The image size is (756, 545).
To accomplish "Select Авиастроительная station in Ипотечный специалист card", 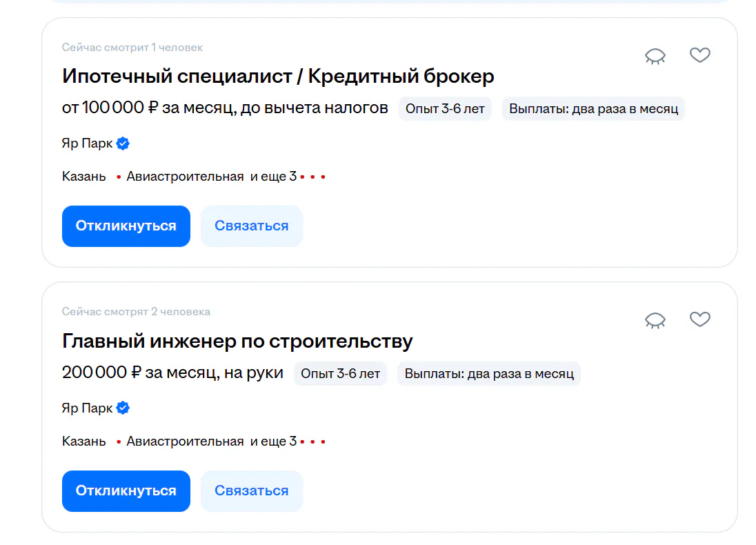I will 185,177.
